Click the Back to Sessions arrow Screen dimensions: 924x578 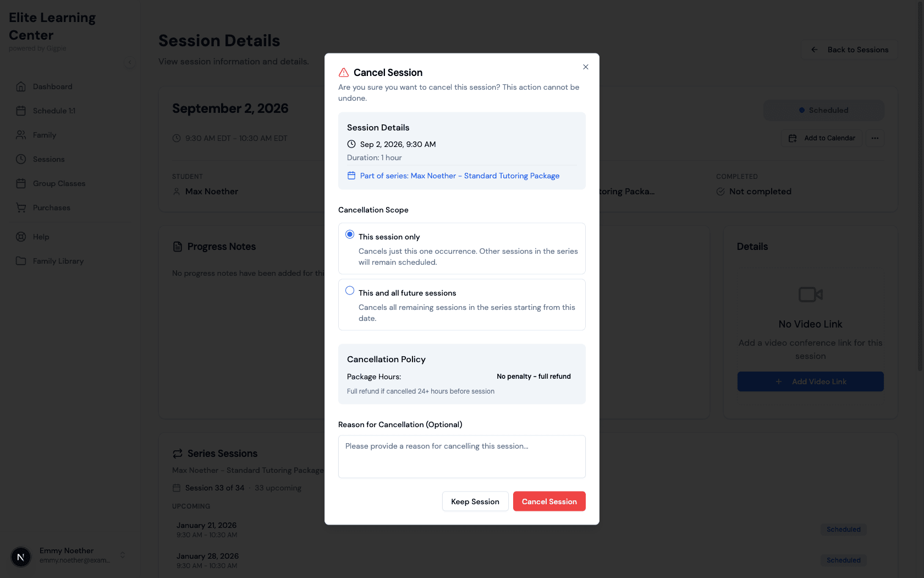[815, 50]
